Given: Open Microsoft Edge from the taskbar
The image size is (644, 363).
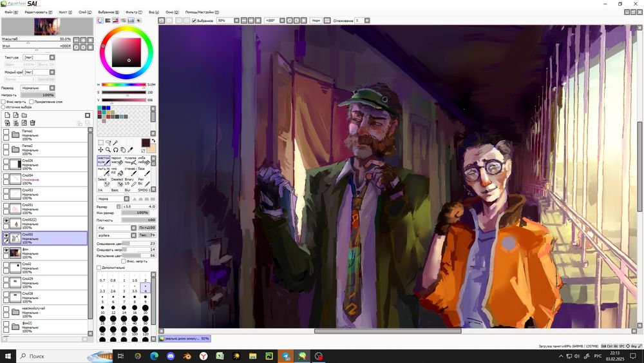Looking at the screenshot, I should point(154,356).
